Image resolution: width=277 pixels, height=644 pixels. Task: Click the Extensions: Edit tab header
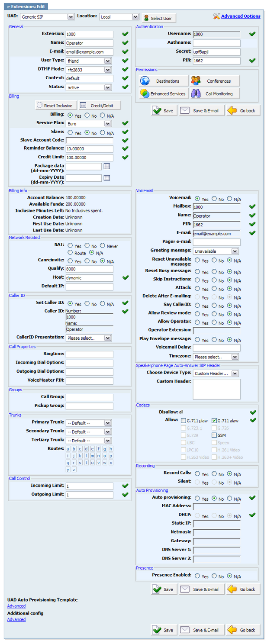click(26, 6)
